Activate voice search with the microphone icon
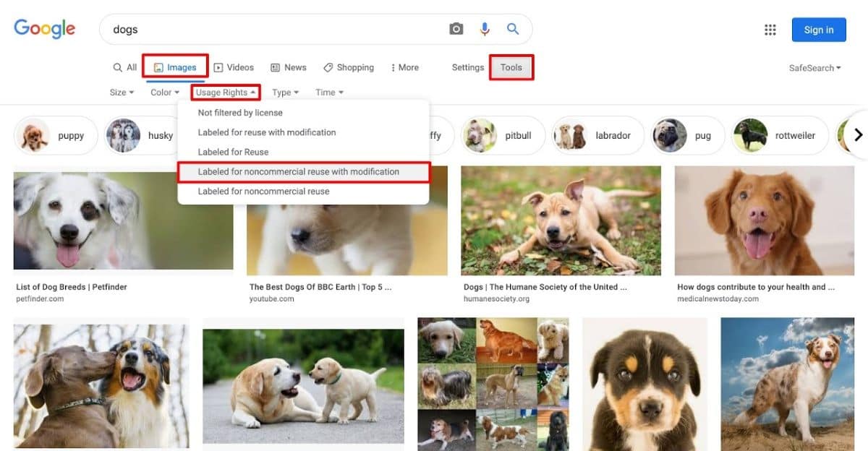 (483, 28)
